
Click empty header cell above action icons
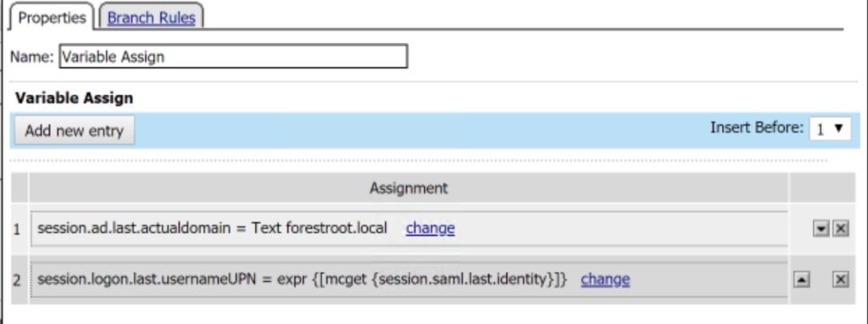(822, 188)
